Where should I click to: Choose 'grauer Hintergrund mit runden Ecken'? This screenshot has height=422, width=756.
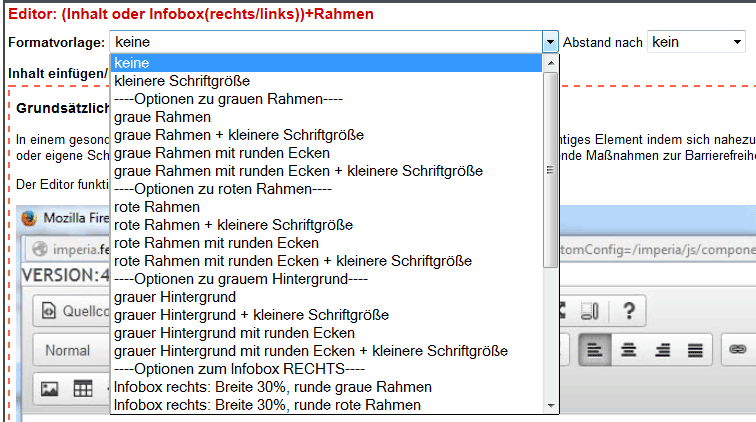pos(326,333)
